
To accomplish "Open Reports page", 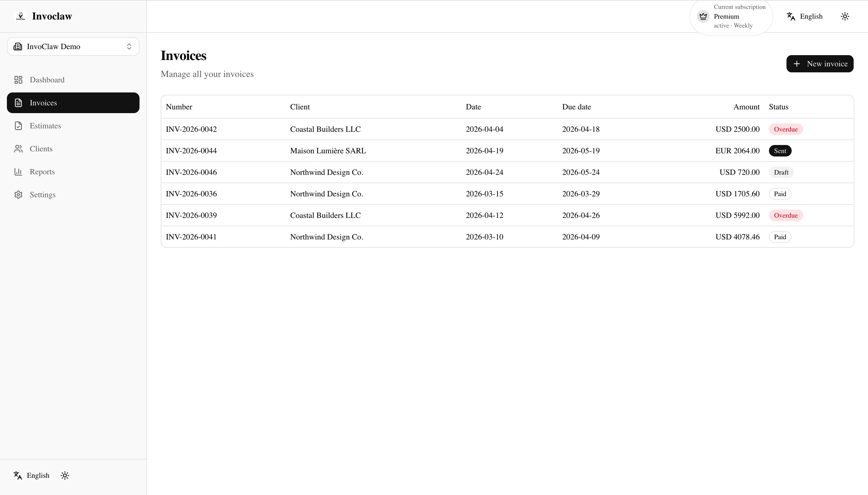I will [x=73, y=172].
